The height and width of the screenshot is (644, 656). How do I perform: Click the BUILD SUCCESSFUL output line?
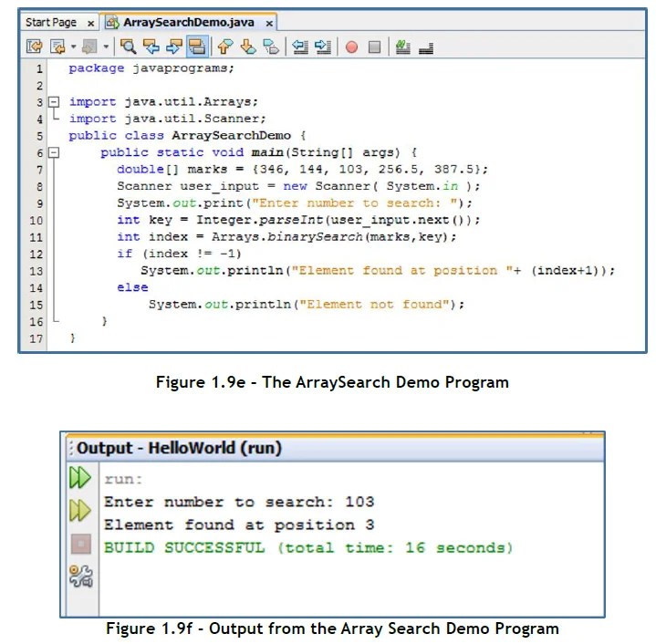pyautogui.click(x=308, y=548)
